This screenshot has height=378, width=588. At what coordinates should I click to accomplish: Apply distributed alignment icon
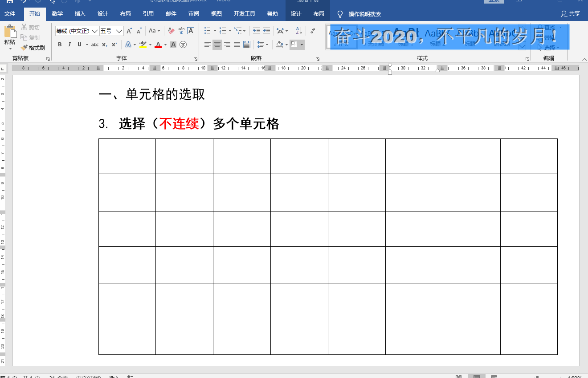tap(246, 45)
